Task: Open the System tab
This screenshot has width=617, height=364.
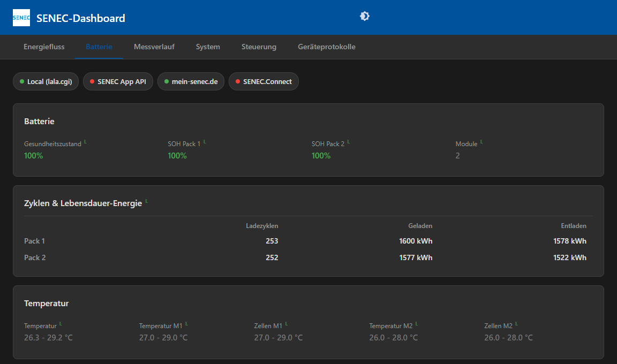Action: (208, 47)
